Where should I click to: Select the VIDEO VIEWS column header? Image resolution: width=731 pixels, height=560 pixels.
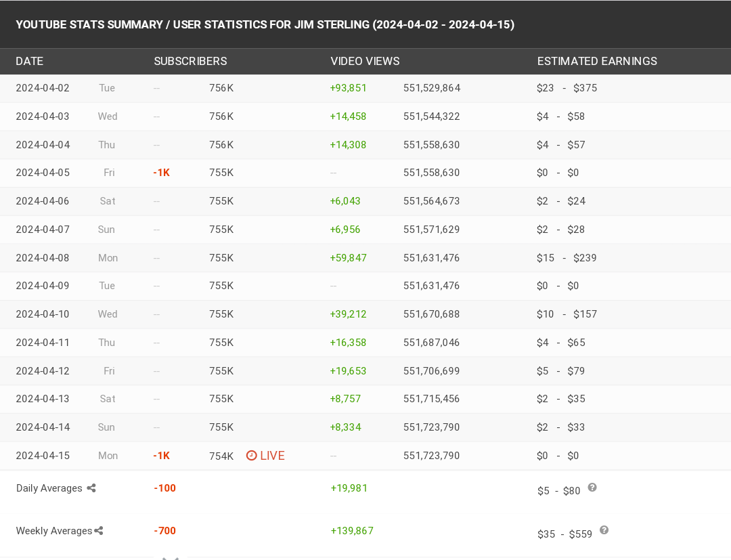point(365,61)
